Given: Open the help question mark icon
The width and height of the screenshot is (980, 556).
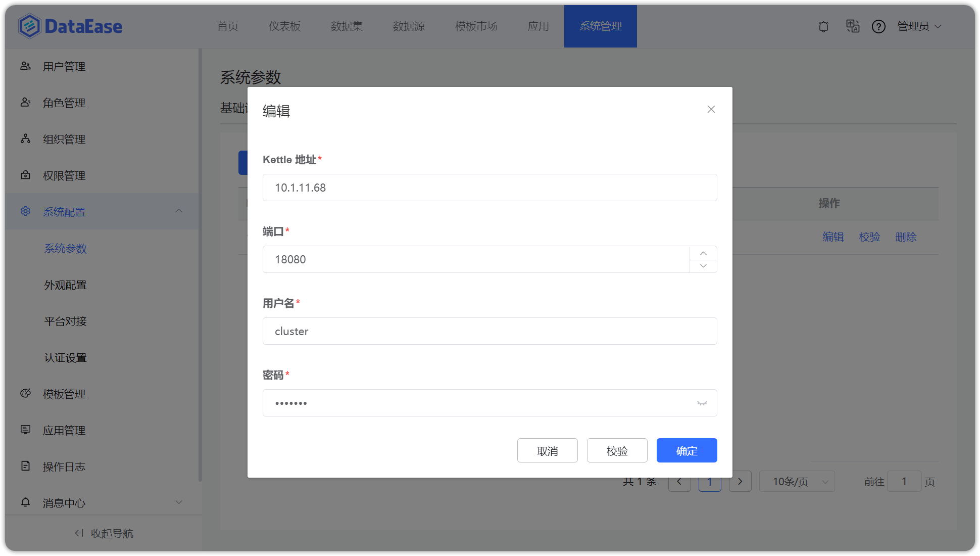Looking at the screenshot, I should (x=878, y=26).
